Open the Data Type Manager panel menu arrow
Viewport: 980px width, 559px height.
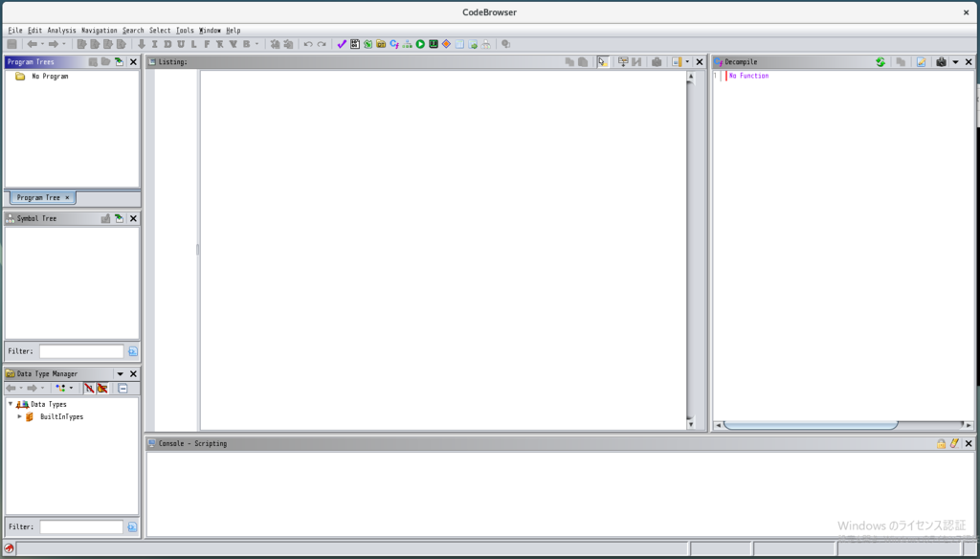tap(120, 374)
